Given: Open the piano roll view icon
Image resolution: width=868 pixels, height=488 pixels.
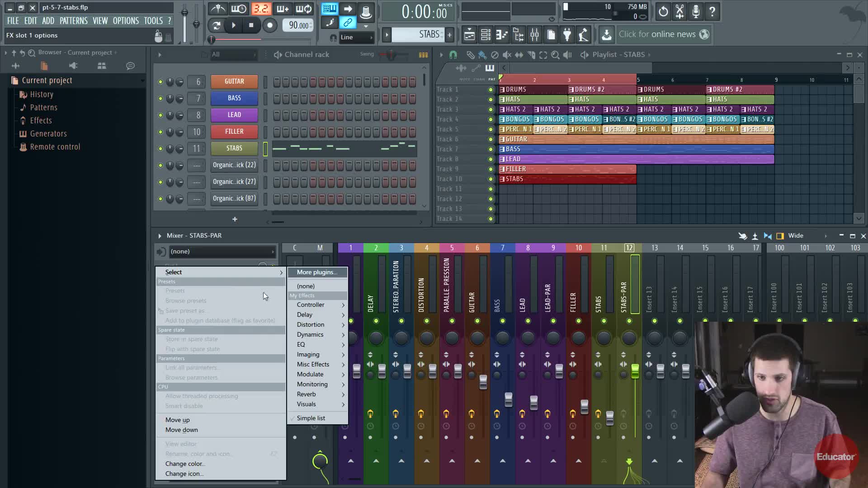Looking at the screenshot, I should click(x=502, y=34).
